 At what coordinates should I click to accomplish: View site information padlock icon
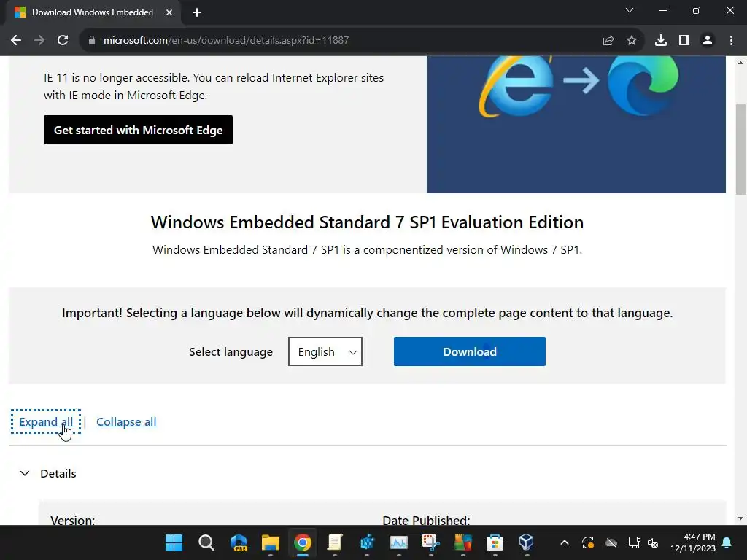click(92, 41)
